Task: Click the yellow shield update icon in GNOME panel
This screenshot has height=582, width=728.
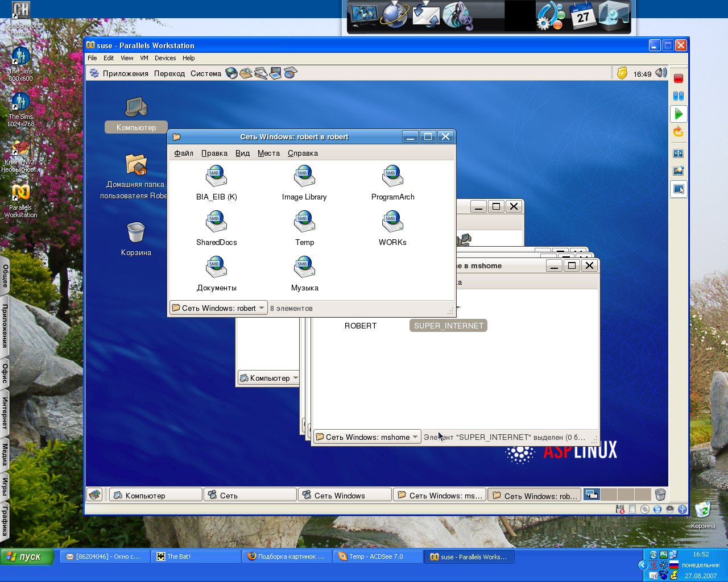Action: 622,73
